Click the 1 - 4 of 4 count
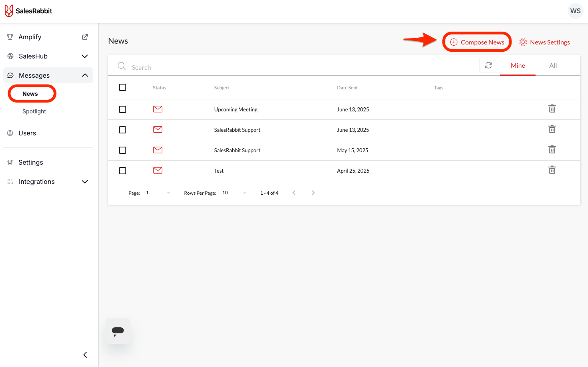The image size is (588, 367). pos(269,193)
